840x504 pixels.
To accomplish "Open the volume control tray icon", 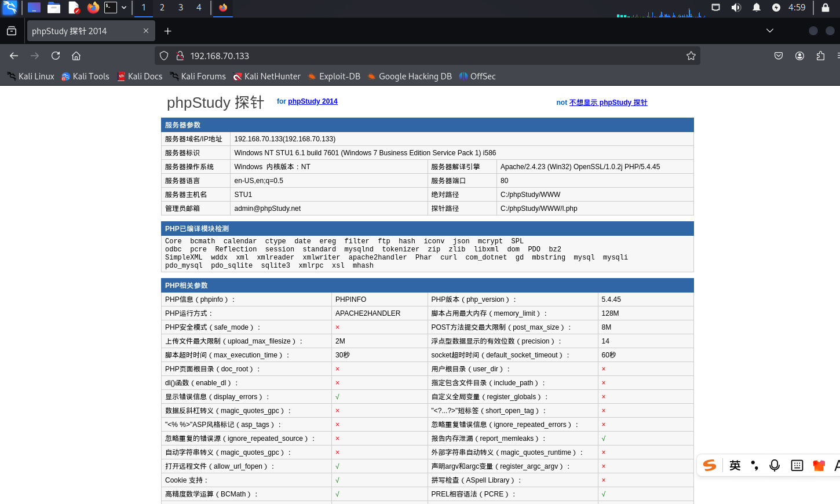I will click(736, 8).
